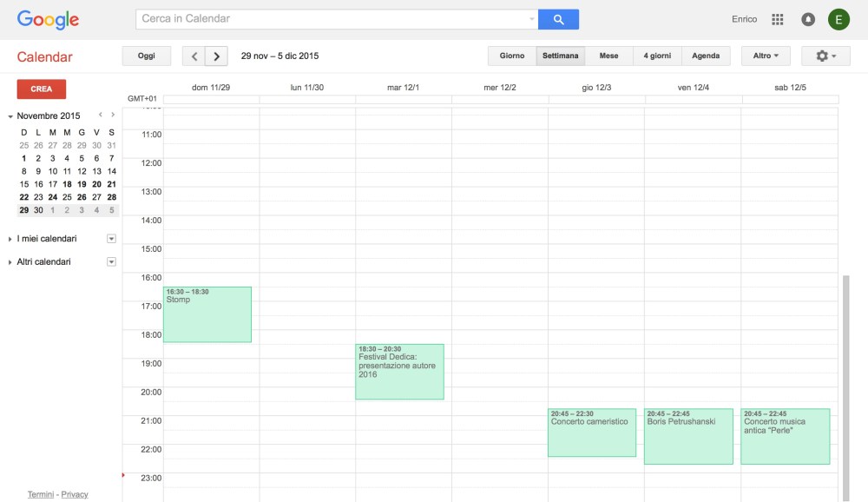
Task: Open the Privacy link
Action: pos(75,494)
